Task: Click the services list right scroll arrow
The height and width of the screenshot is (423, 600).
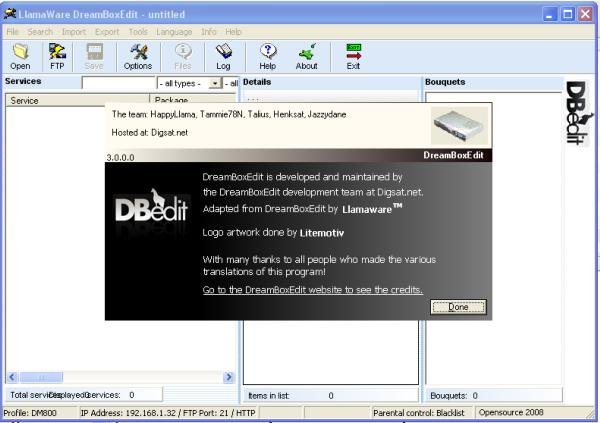Action: pos(229,377)
